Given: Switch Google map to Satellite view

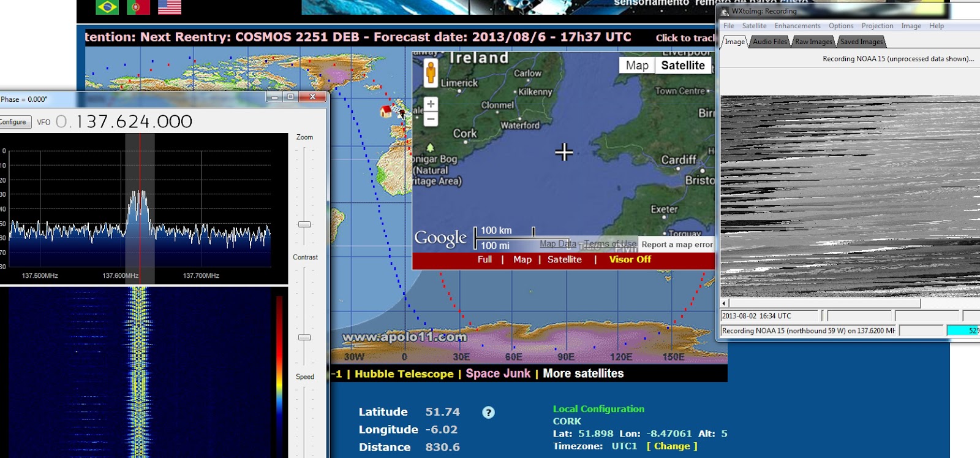Looking at the screenshot, I should pos(683,66).
